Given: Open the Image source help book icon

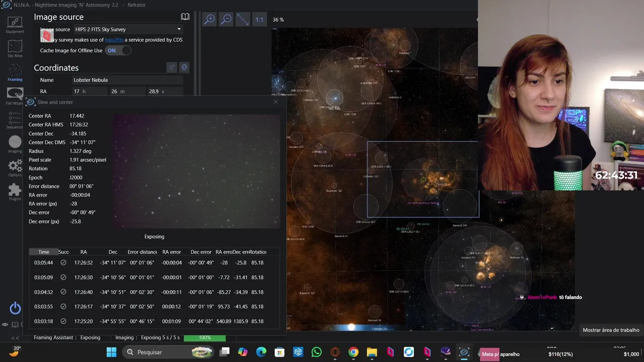Looking at the screenshot, I should 185,17.
